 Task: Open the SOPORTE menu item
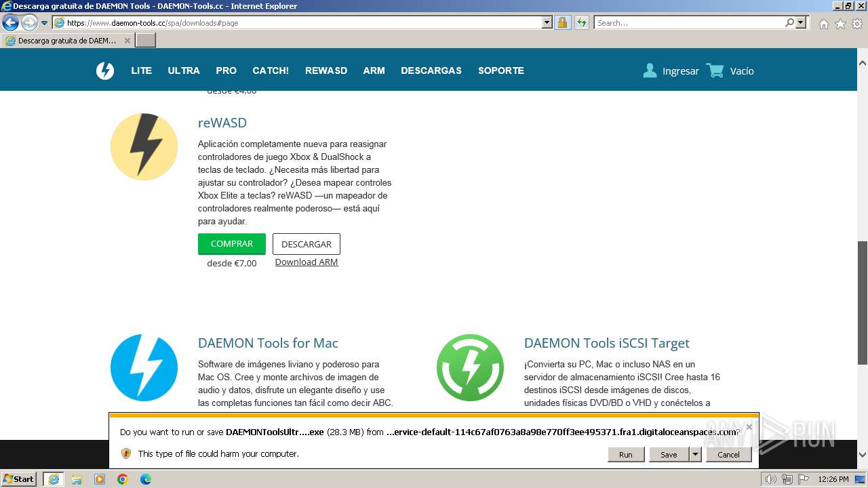501,70
